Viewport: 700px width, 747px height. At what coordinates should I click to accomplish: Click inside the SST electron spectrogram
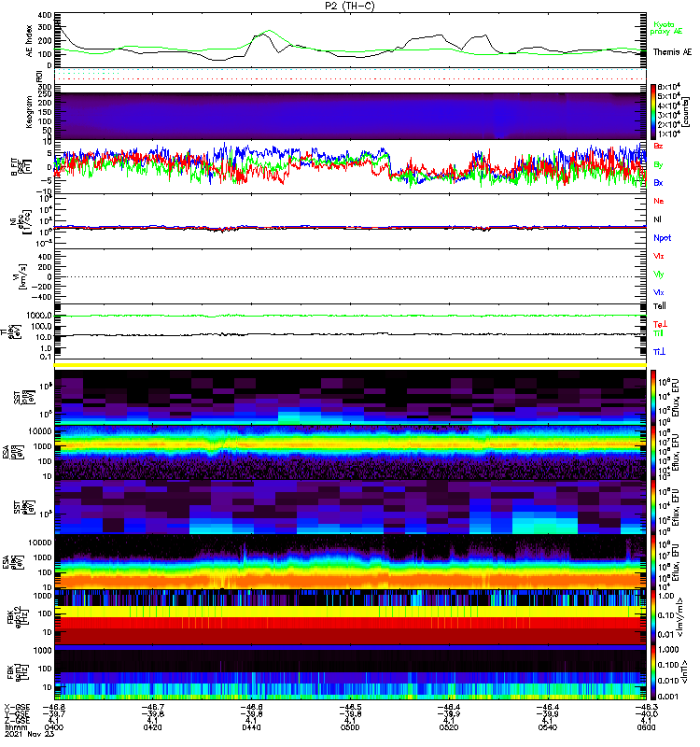point(350,507)
